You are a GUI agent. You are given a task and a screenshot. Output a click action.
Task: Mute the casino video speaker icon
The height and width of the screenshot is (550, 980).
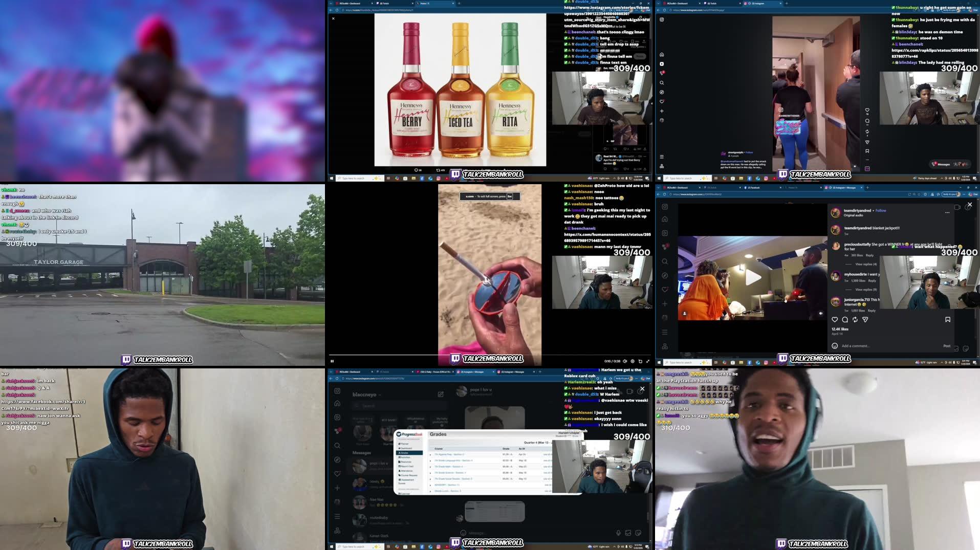[x=821, y=313]
